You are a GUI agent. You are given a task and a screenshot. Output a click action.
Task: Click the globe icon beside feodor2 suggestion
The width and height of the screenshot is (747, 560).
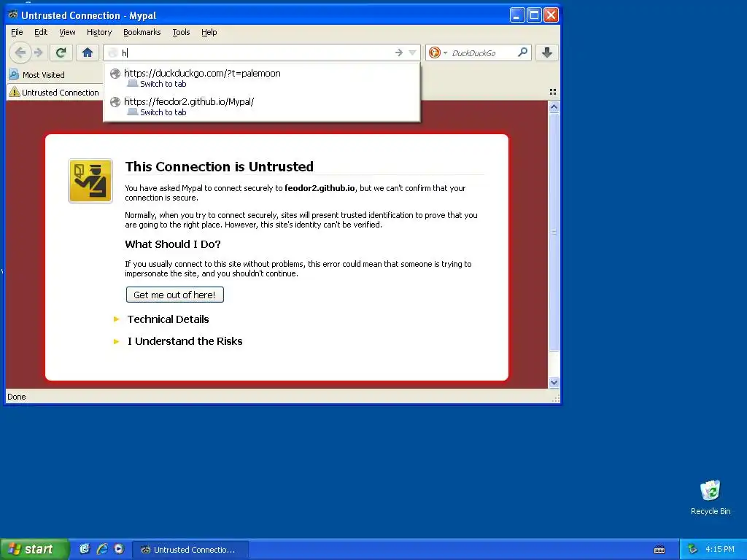pyautogui.click(x=115, y=102)
